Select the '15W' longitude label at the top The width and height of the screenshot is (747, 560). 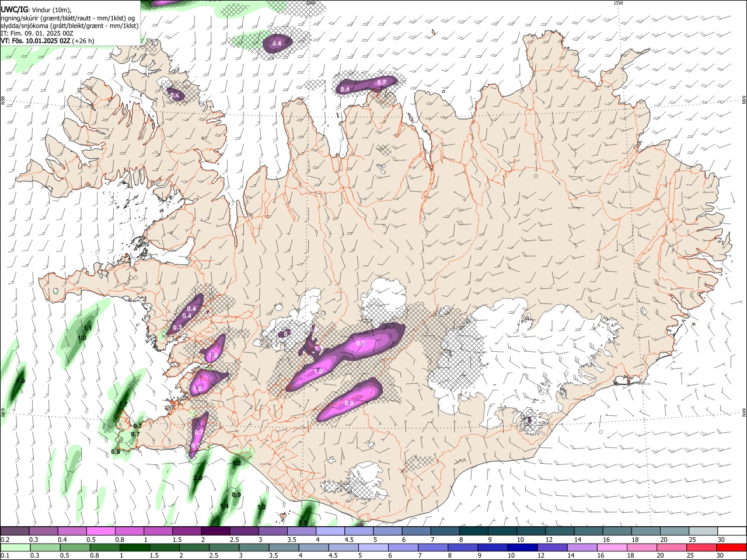(619, 3)
